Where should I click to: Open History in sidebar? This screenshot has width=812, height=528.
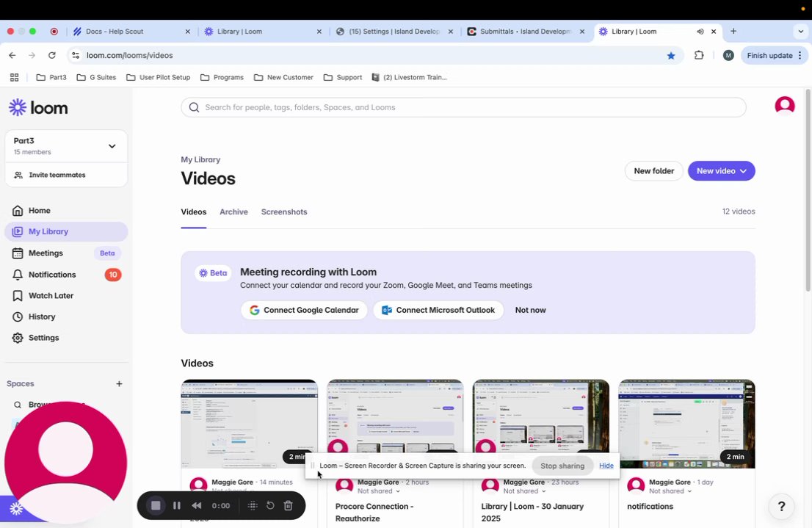(41, 317)
